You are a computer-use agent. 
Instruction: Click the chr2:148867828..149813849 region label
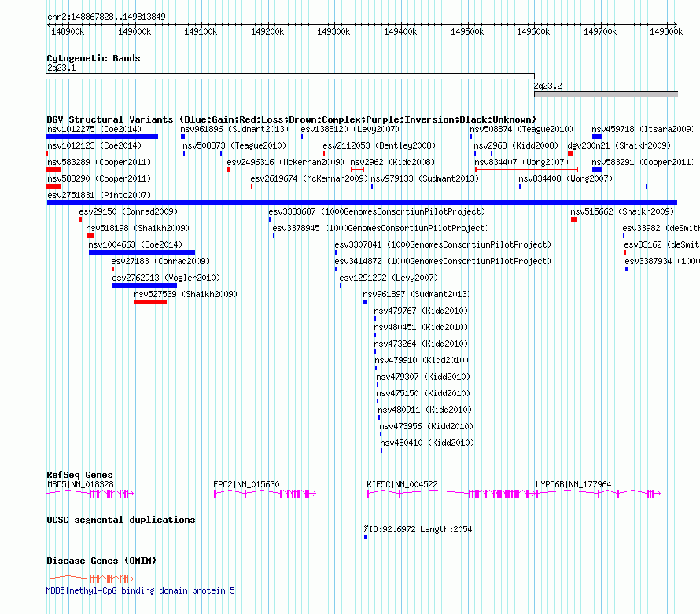[x=106, y=17]
